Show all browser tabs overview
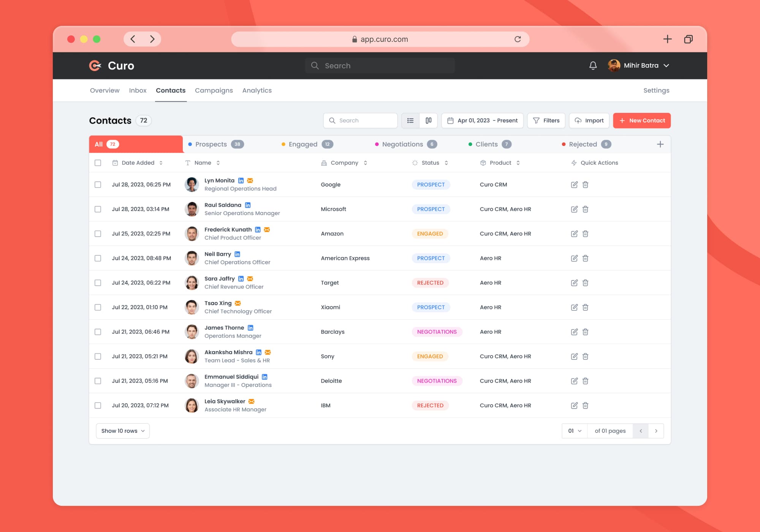This screenshot has width=760, height=532. point(688,39)
